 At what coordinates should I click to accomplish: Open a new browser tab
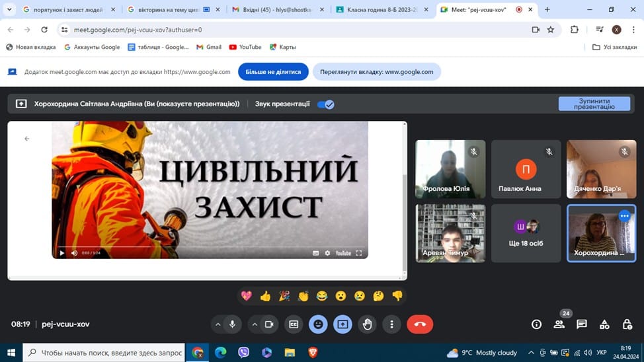pos(547,9)
